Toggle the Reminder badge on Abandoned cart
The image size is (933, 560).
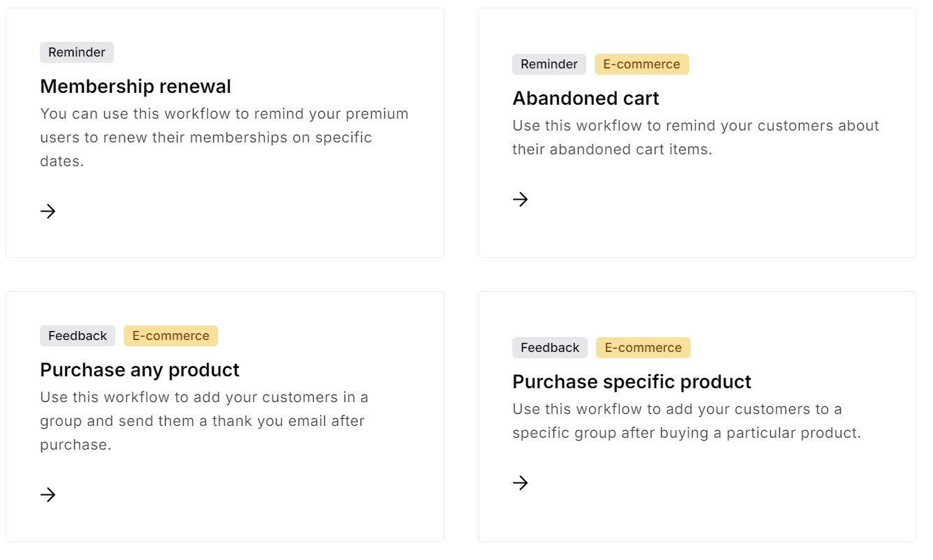pos(549,64)
